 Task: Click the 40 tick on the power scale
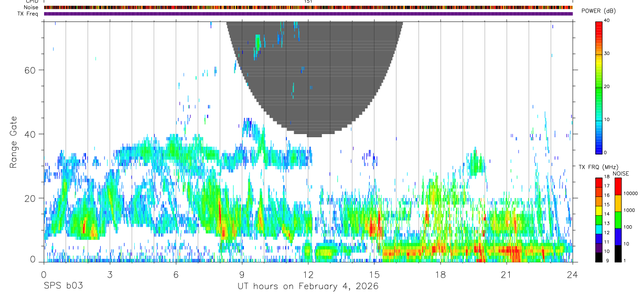point(607,21)
